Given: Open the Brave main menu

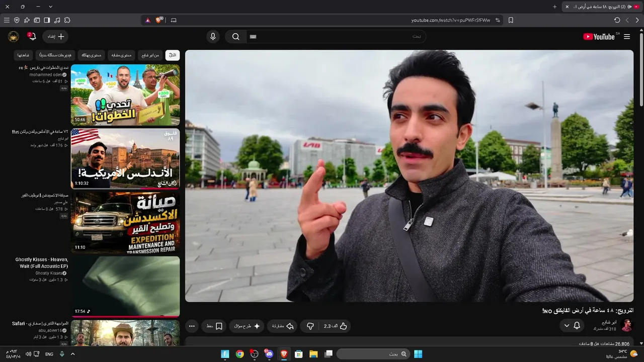Looking at the screenshot, I should pyautogui.click(x=7, y=20).
